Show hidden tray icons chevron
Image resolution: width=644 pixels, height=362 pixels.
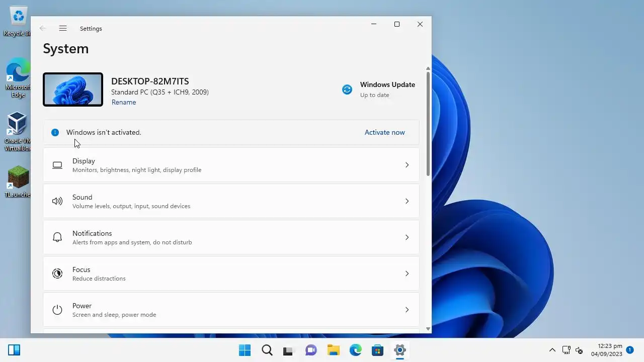pyautogui.click(x=552, y=350)
